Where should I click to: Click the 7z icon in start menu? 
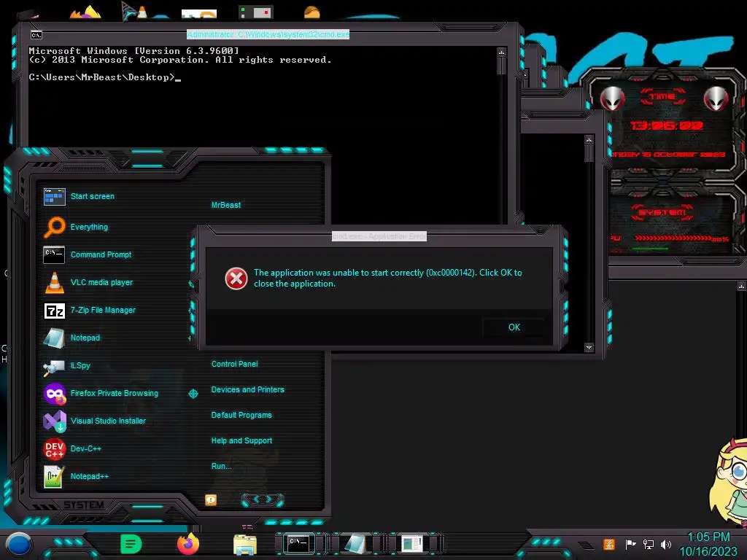click(x=54, y=311)
